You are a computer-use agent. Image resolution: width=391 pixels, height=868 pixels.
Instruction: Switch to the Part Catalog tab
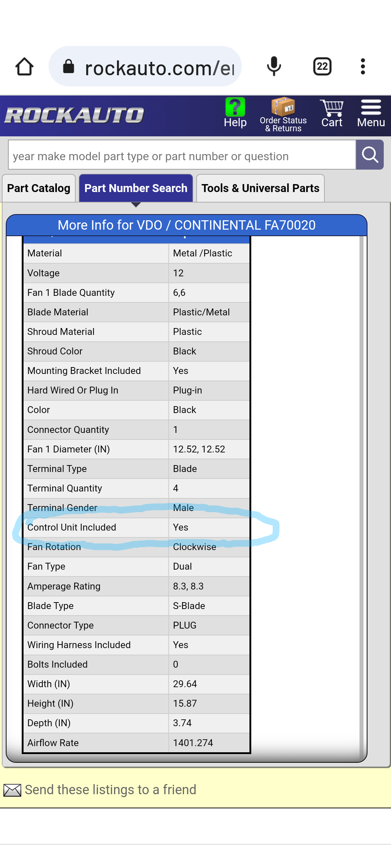[39, 188]
